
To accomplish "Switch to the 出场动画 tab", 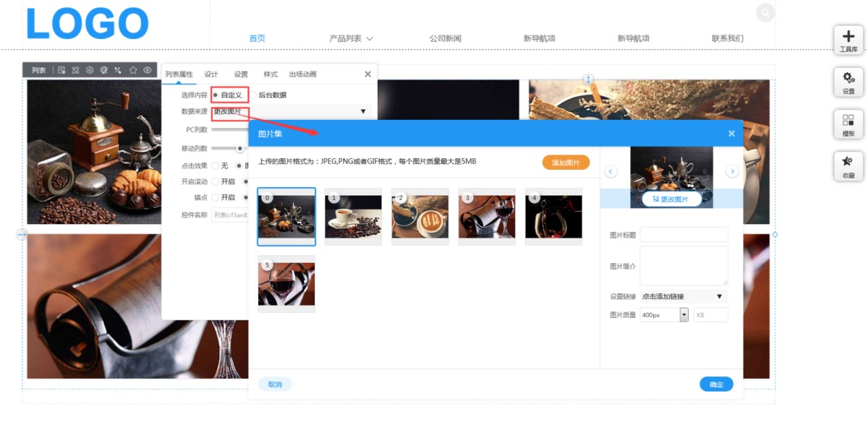I will (x=302, y=74).
